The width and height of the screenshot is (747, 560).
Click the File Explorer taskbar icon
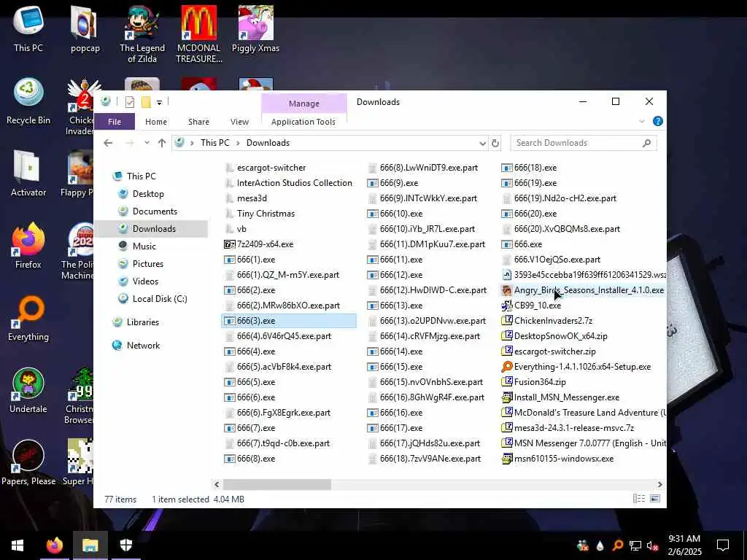pos(90,545)
